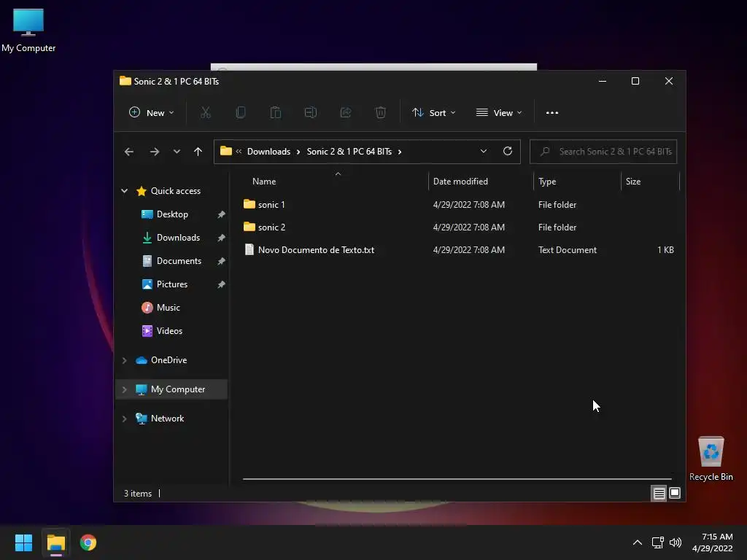Screen dimensions: 747x560
Task: Open the New item menu
Action: (x=152, y=113)
